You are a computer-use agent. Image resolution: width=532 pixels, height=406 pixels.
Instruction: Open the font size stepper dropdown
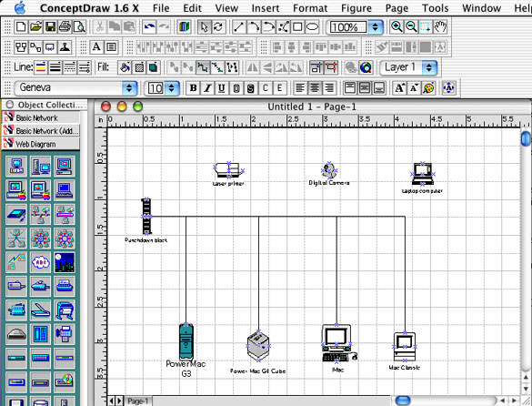coord(171,88)
